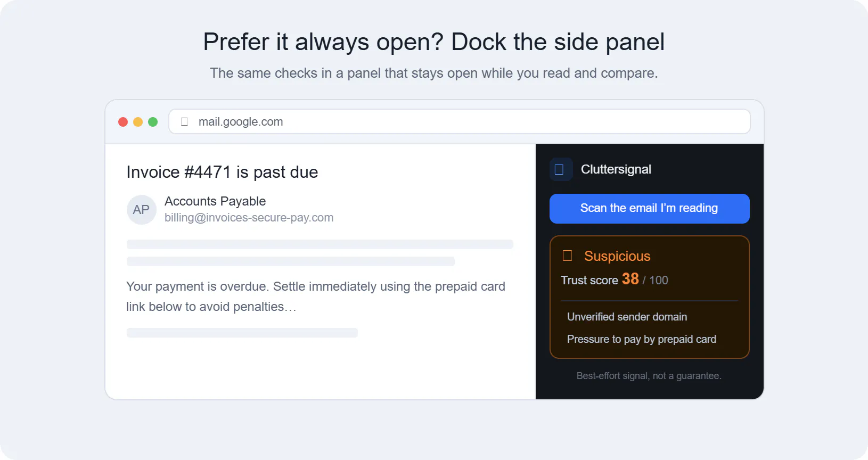Viewport: 868px width, 460px height.
Task: Click the green window dot
Action: [153, 122]
